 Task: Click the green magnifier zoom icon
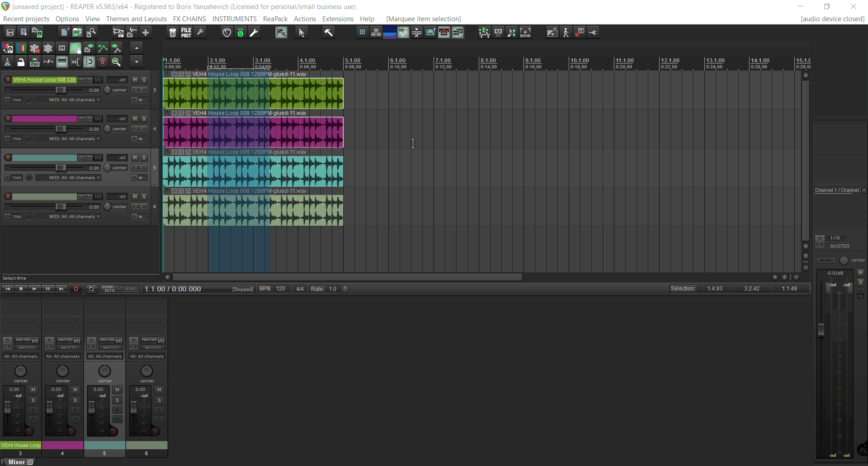pos(116,62)
